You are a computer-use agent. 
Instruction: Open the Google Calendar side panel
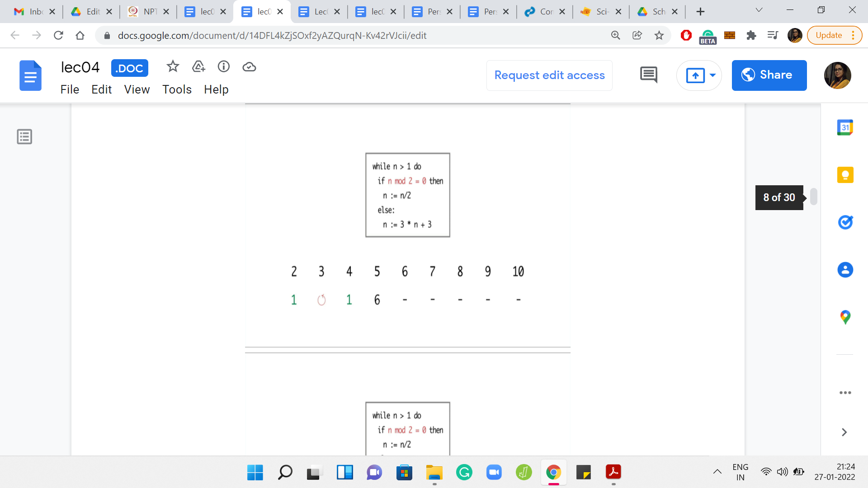pos(845,127)
